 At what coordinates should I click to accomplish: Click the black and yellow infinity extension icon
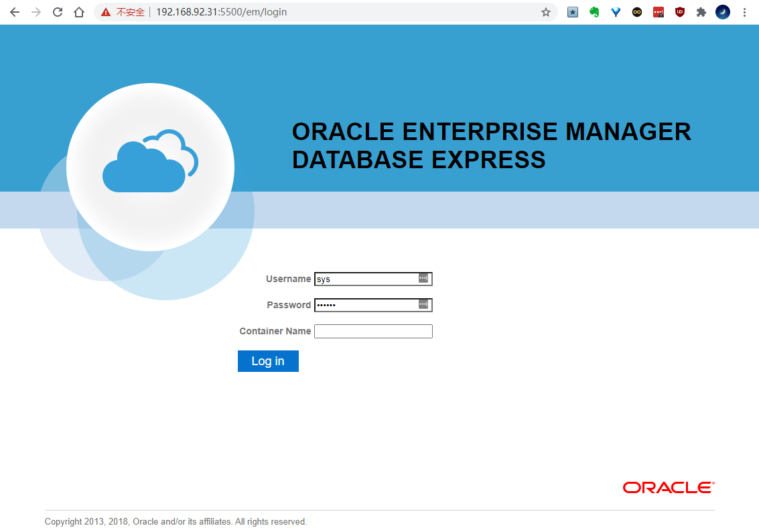coord(637,12)
